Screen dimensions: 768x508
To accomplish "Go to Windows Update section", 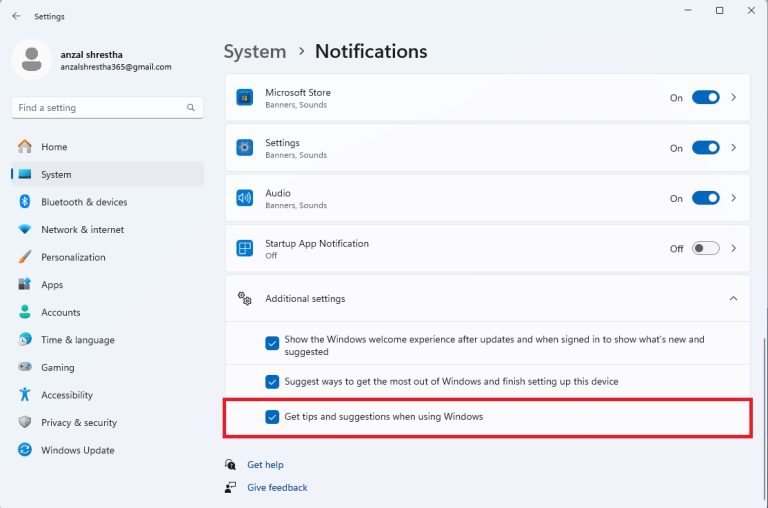I will [77, 450].
